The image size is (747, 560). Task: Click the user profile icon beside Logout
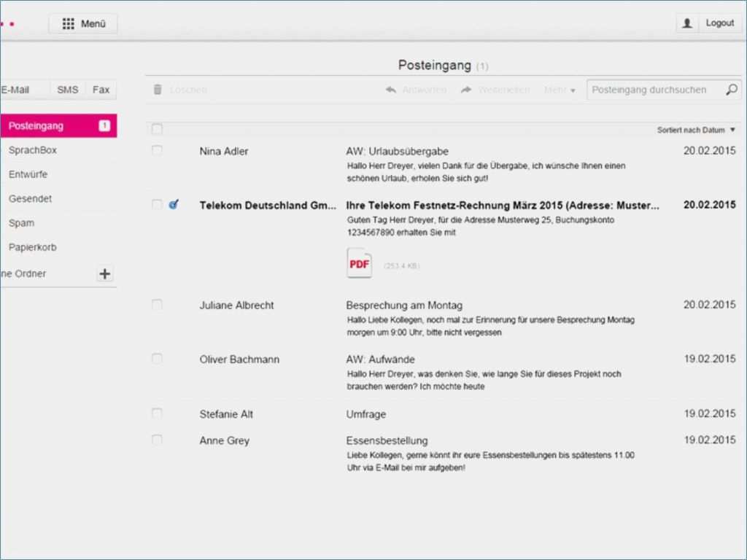[687, 23]
